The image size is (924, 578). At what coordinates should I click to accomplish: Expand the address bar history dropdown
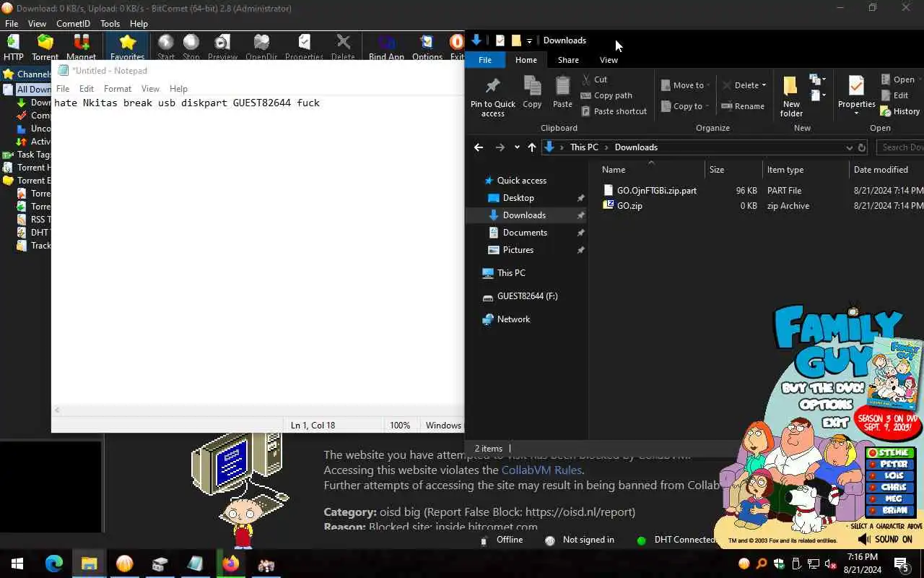849,147
